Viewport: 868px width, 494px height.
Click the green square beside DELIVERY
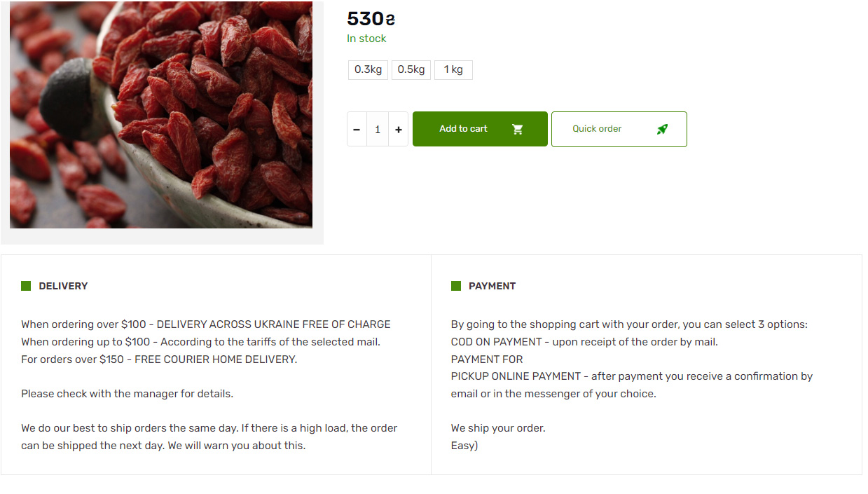(x=26, y=286)
